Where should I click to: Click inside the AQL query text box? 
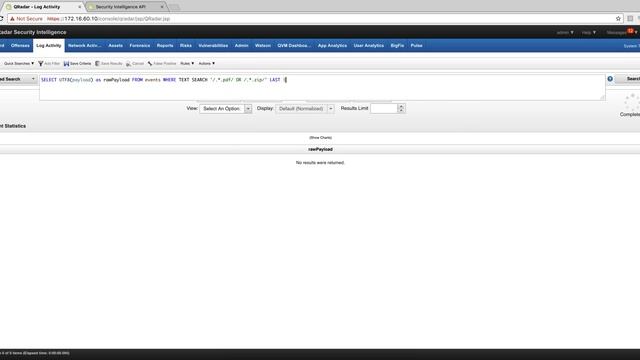322,87
